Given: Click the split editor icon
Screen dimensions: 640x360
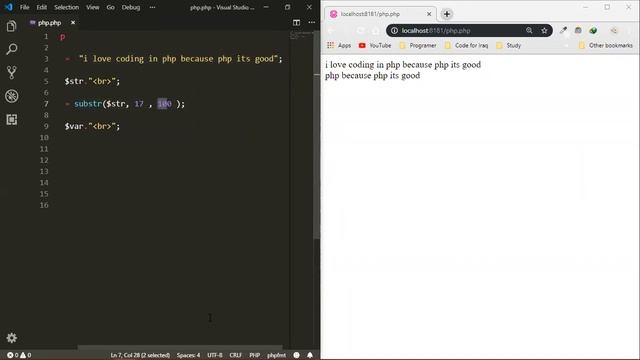Looking at the screenshot, I should point(296,22).
